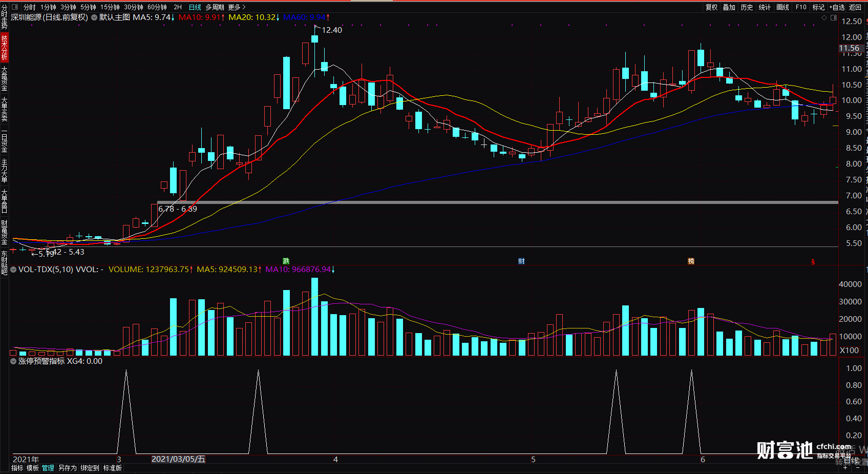Click 指标 in bottom toolbar
Viewport: 868px width, 474px height.
coord(17,468)
